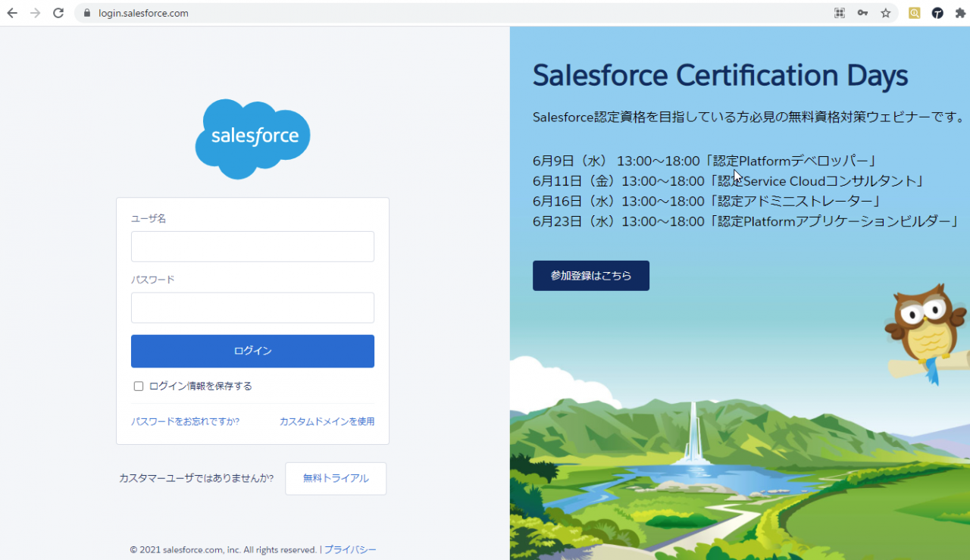970x560 pixels.
Task: Click the 6月16日 認定アドミニストレーター line
Action: [x=708, y=201]
